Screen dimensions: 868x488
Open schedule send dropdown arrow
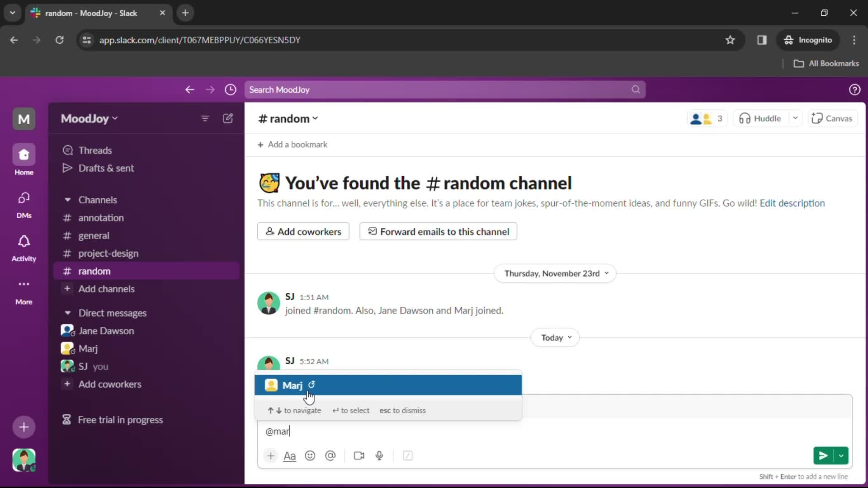coord(841,456)
